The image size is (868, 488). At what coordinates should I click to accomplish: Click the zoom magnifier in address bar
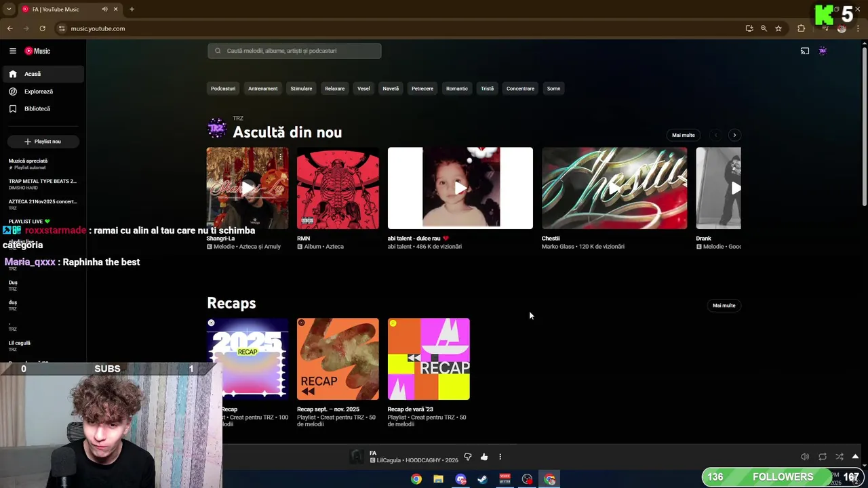(x=764, y=28)
